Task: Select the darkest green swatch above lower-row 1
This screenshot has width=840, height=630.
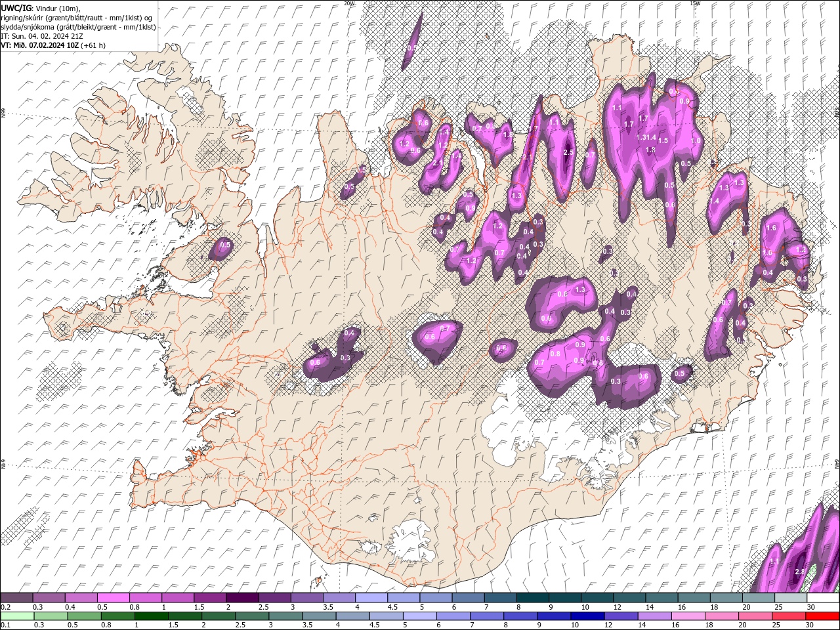Action: [151, 616]
